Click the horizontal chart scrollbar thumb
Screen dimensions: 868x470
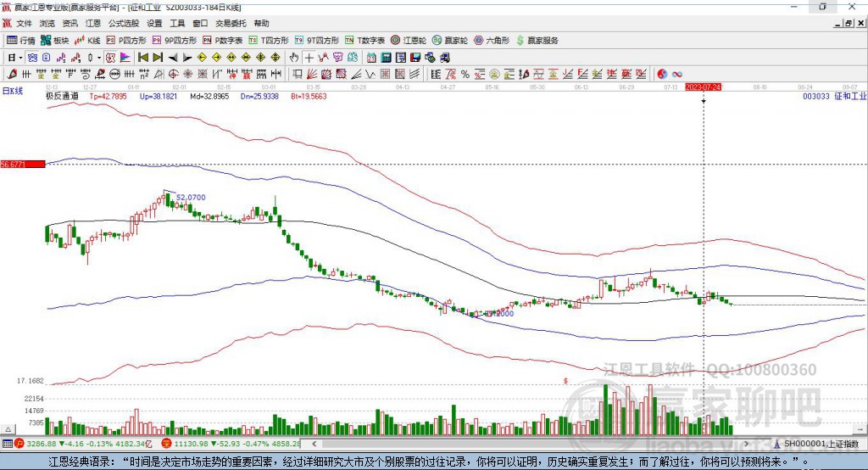click(530, 444)
